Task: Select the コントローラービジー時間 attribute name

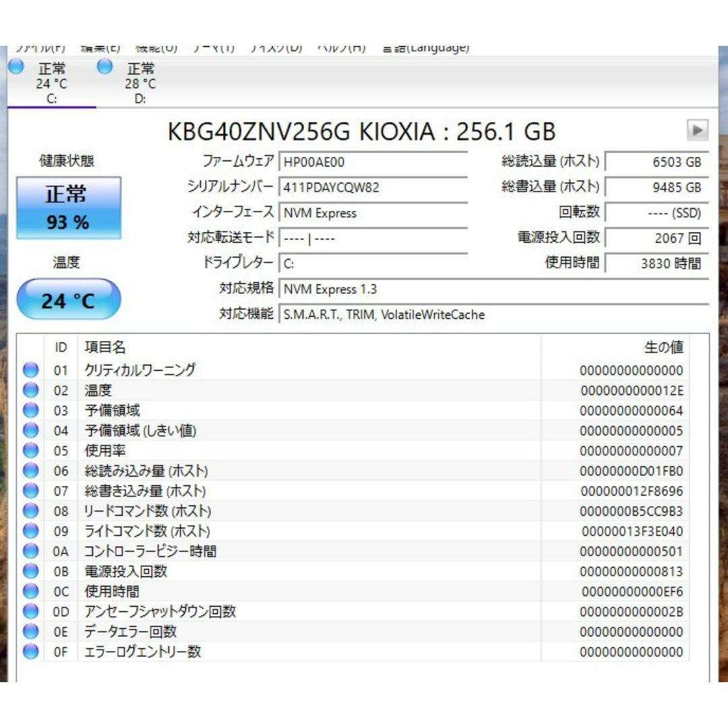Action: point(150,551)
